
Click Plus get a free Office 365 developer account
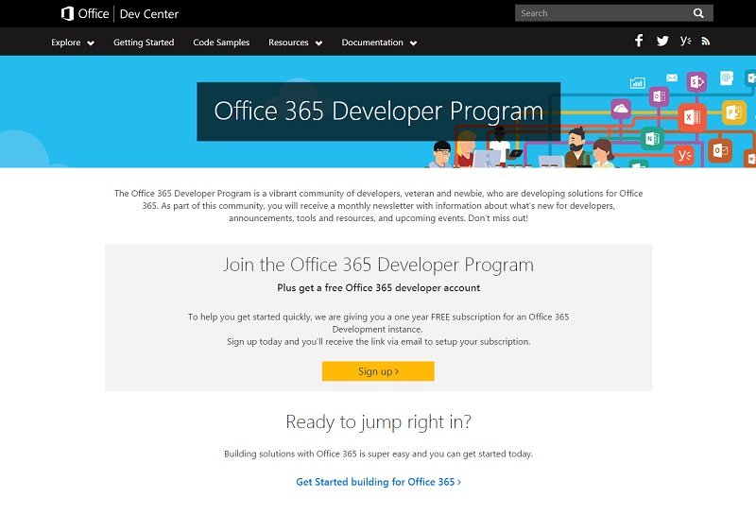(x=379, y=288)
